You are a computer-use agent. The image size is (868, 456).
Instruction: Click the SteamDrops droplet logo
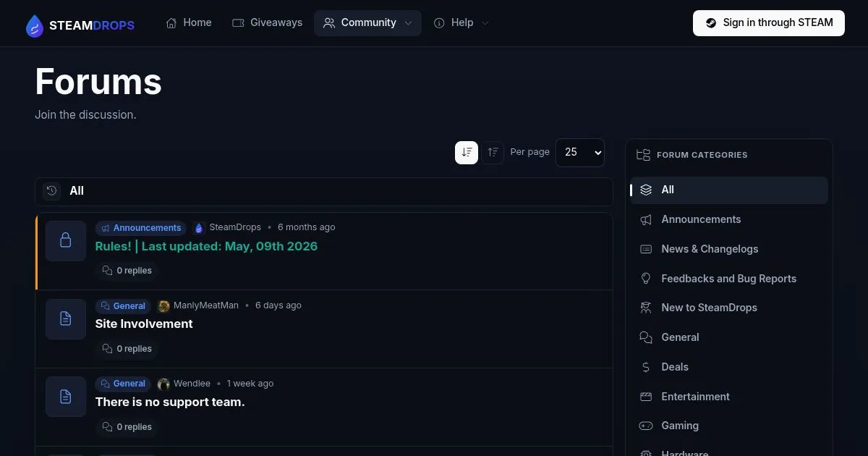click(35, 25)
